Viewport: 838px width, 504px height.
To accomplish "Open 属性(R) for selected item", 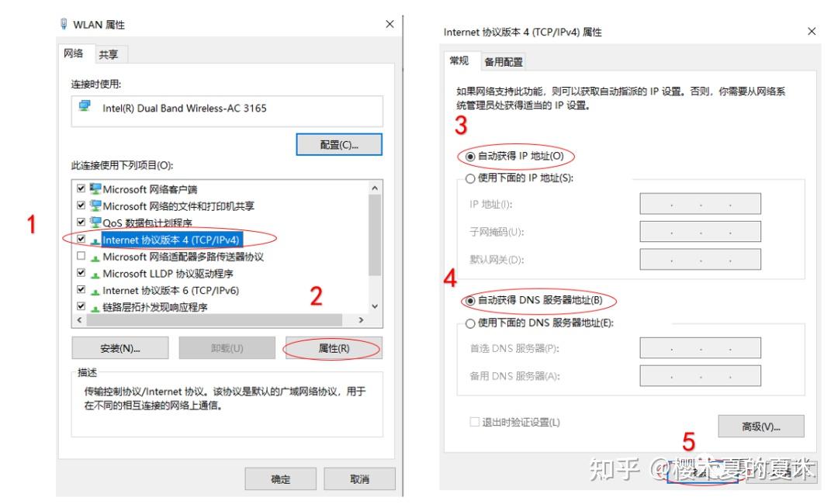I will click(334, 348).
